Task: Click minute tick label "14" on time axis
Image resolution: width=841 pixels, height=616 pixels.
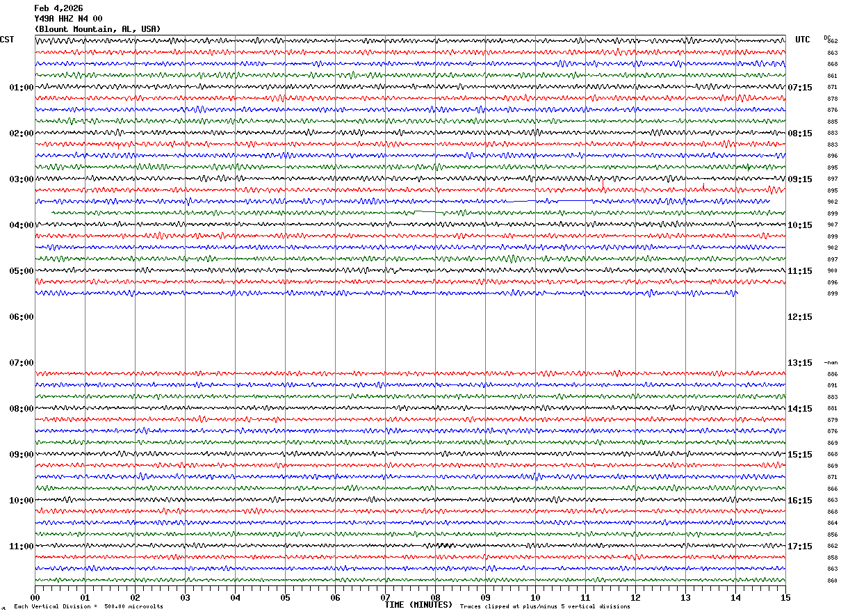Action: click(x=735, y=597)
